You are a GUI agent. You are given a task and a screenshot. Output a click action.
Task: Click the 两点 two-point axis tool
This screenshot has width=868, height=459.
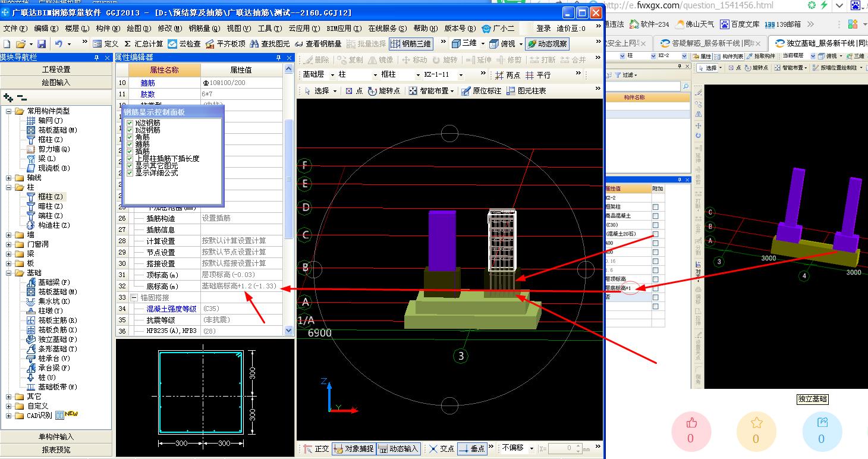[508, 76]
